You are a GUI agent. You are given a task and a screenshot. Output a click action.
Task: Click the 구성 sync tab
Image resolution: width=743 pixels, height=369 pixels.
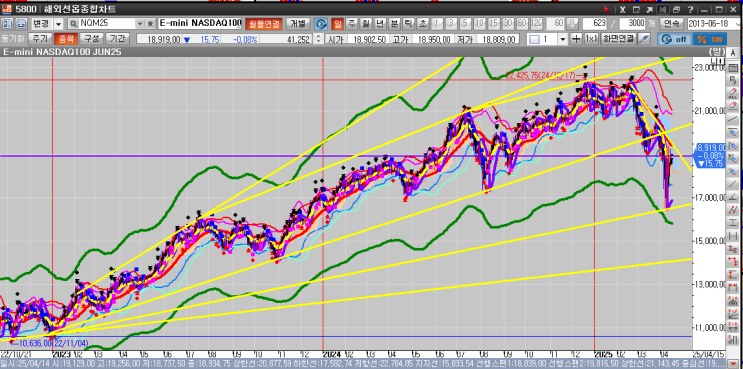(90, 39)
